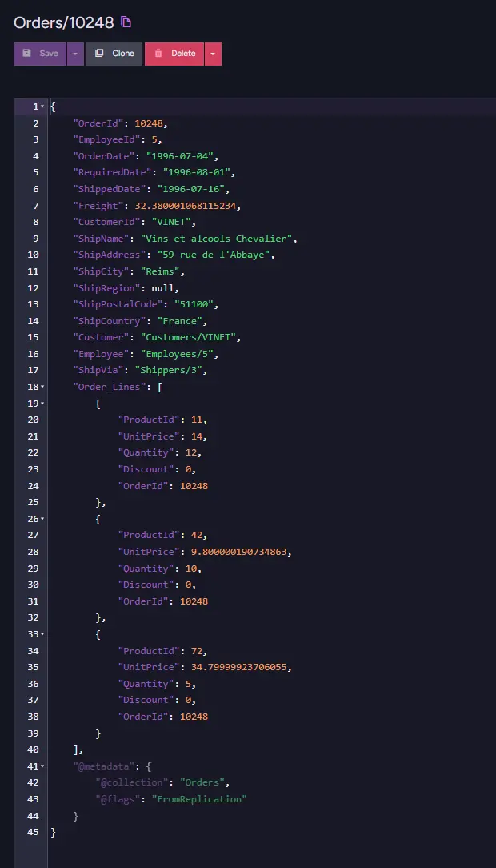Click the Freight value 32.380001068115234

(x=186, y=205)
